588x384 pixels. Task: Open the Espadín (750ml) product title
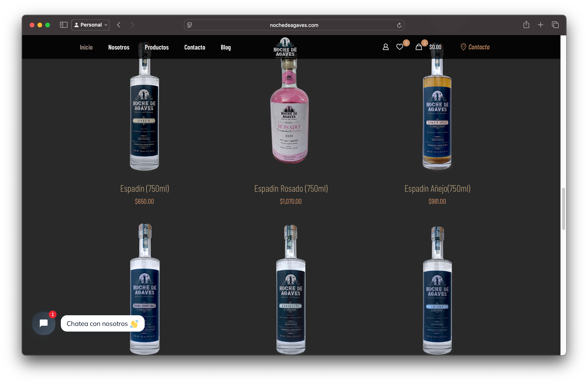coord(144,188)
